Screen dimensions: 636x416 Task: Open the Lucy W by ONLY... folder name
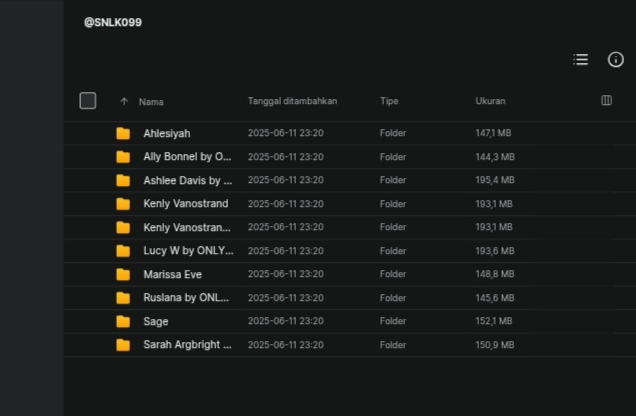(188, 251)
